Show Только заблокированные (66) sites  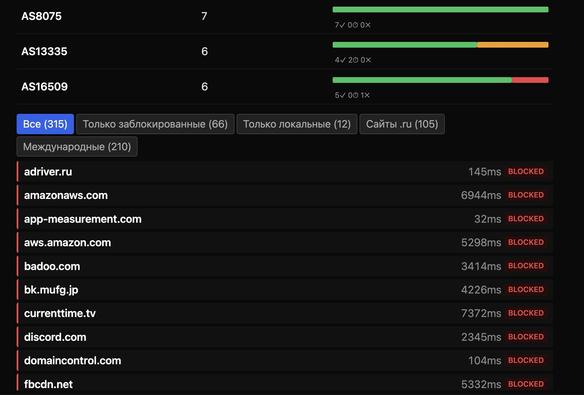155,124
